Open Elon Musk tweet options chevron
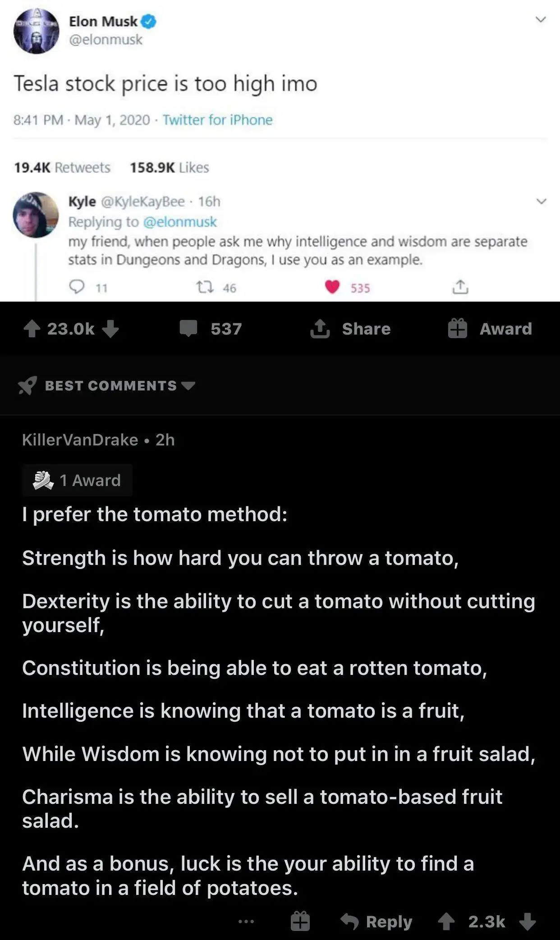560x940 pixels. (x=540, y=20)
